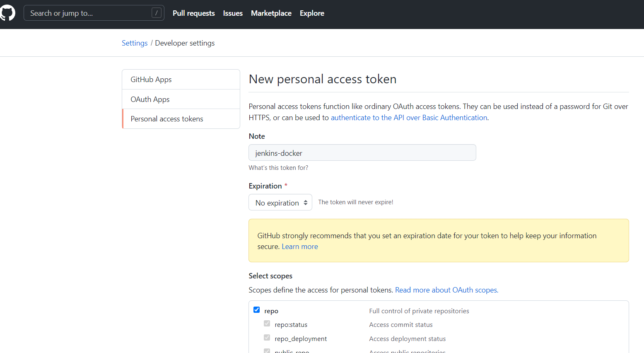Select OAuth Apps in sidebar
This screenshot has height=353, width=644.
tap(150, 99)
